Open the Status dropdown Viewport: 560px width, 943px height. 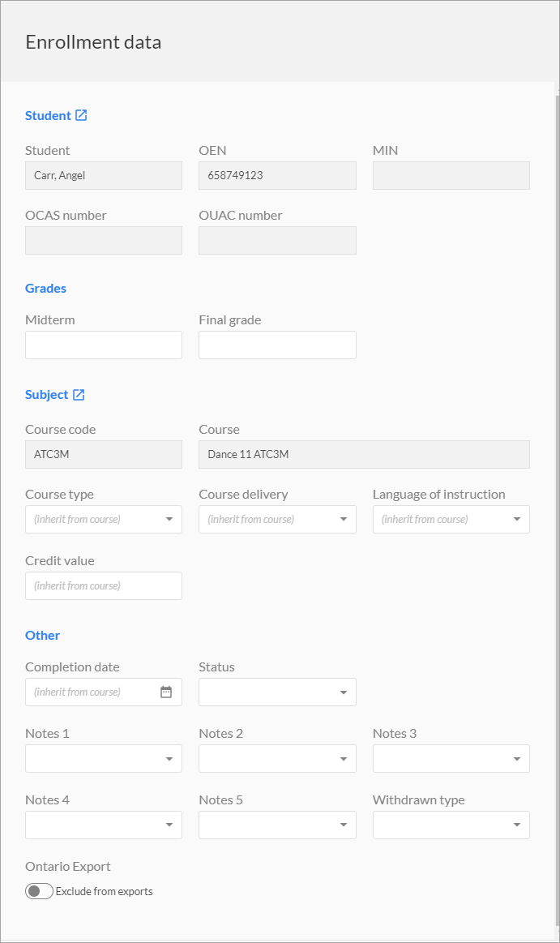[x=277, y=692]
